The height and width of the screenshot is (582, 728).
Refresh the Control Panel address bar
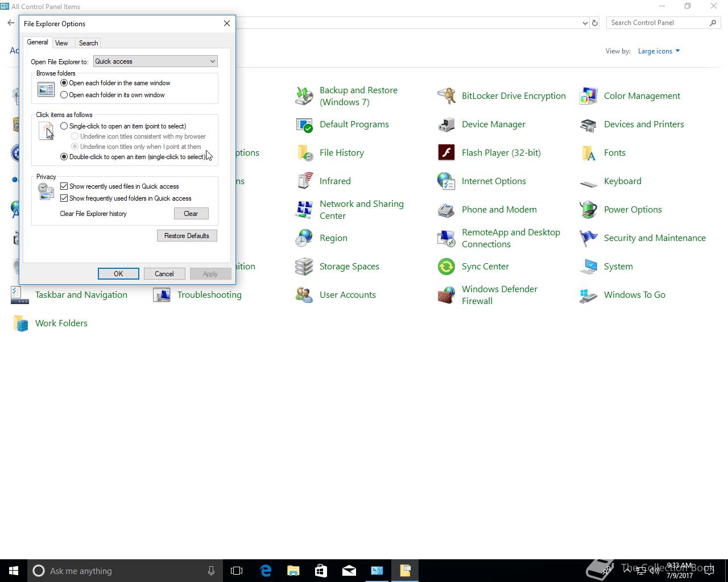pyautogui.click(x=595, y=23)
